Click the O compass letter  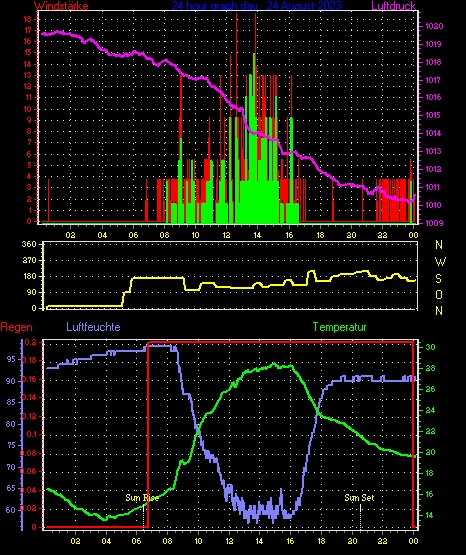tap(439, 294)
